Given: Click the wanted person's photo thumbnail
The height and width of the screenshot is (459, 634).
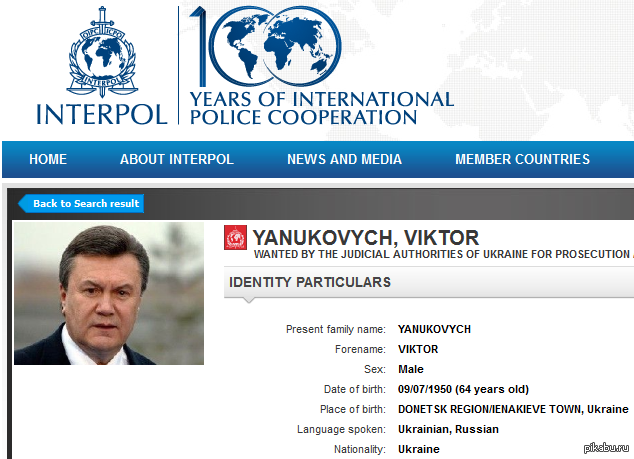Looking at the screenshot, I should pos(109,293).
